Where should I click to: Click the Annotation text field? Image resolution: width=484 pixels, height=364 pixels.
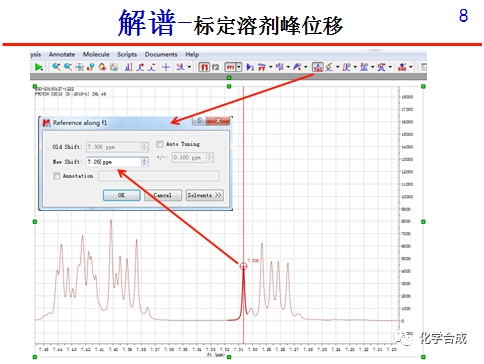coord(159,176)
